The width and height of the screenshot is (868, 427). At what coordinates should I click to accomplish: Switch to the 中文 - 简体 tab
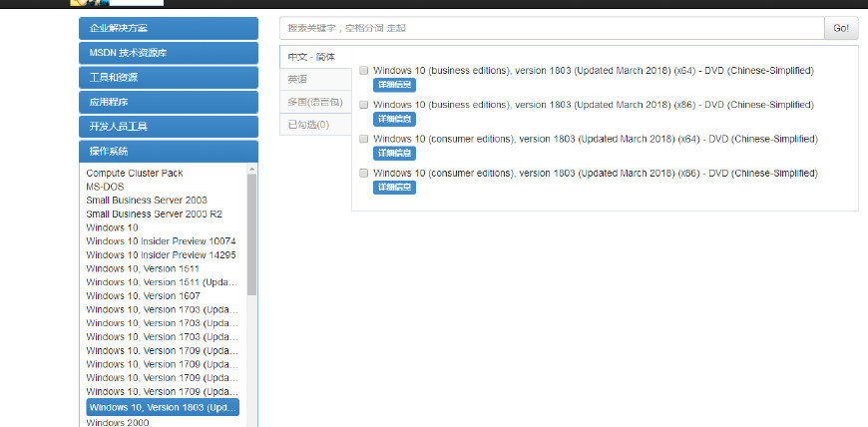pos(315,57)
